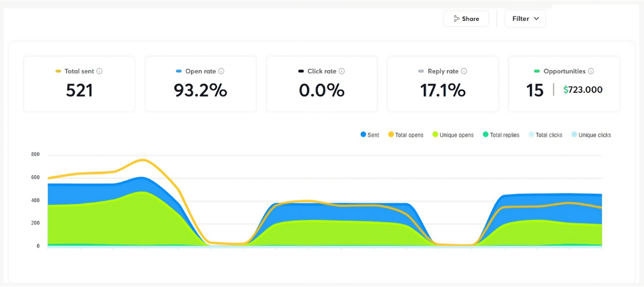The height and width of the screenshot is (287, 644).
Task: Click the share icon in Share button
Action: (456, 18)
